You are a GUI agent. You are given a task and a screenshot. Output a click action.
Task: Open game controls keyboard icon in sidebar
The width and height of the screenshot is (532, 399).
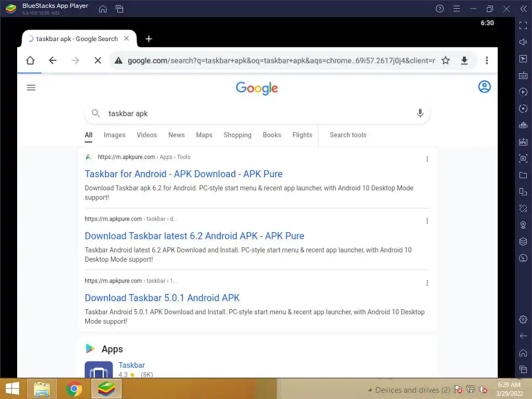coord(523,75)
